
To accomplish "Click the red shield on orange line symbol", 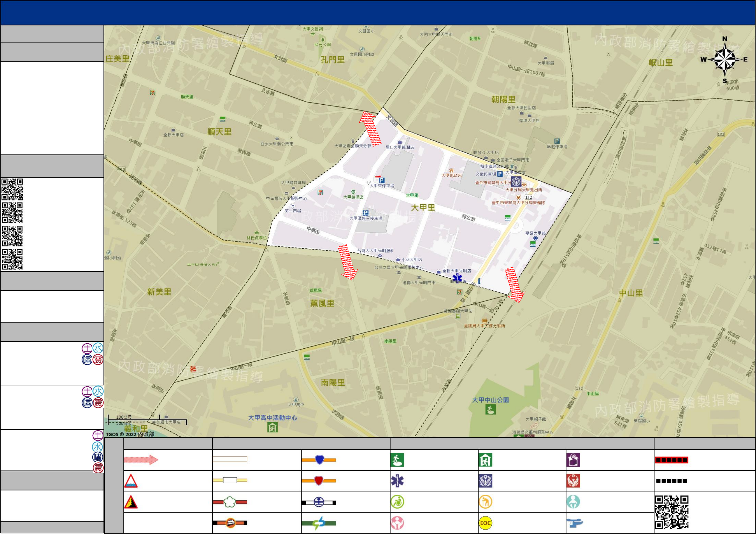I will click(319, 481).
